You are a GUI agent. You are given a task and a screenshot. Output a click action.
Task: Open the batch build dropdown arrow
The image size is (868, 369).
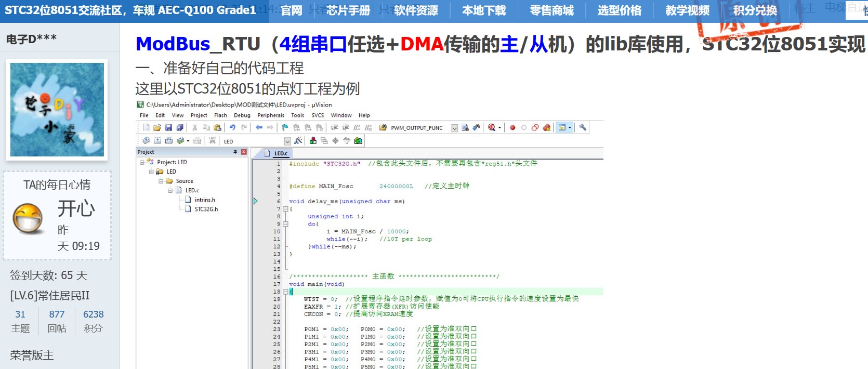(188, 140)
